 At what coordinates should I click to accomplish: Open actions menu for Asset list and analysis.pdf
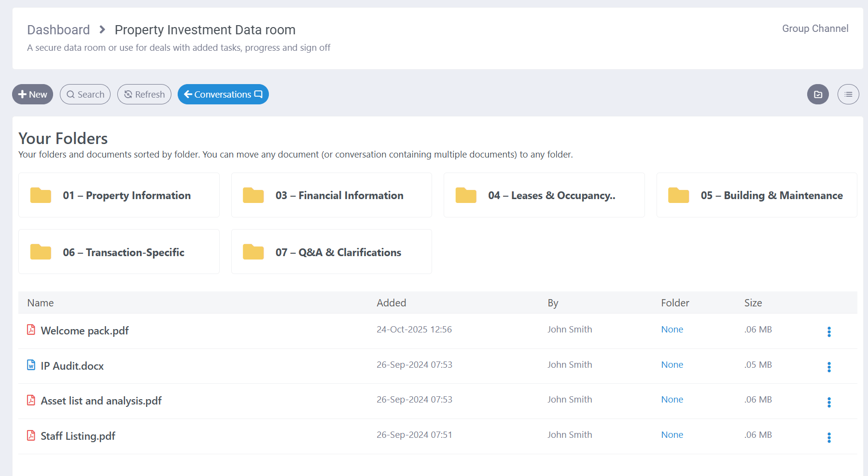coord(829,402)
